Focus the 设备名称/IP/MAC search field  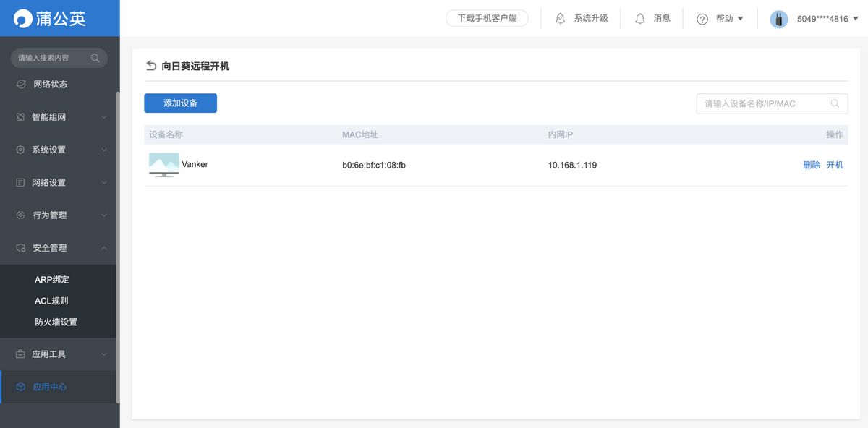763,103
